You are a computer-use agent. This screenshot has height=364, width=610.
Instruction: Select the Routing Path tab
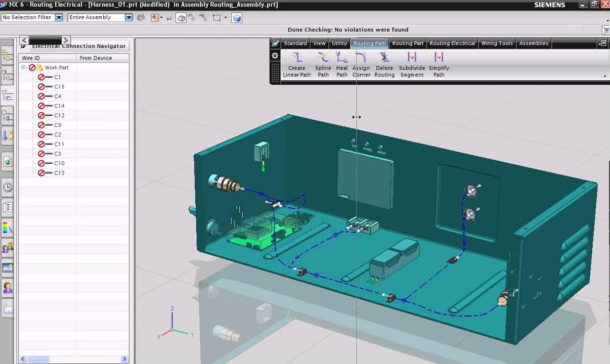tap(369, 43)
